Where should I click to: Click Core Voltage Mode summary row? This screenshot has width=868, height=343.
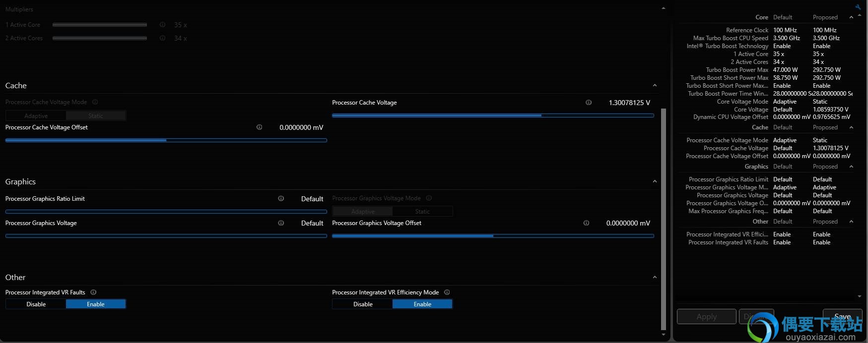click(766, 102)
